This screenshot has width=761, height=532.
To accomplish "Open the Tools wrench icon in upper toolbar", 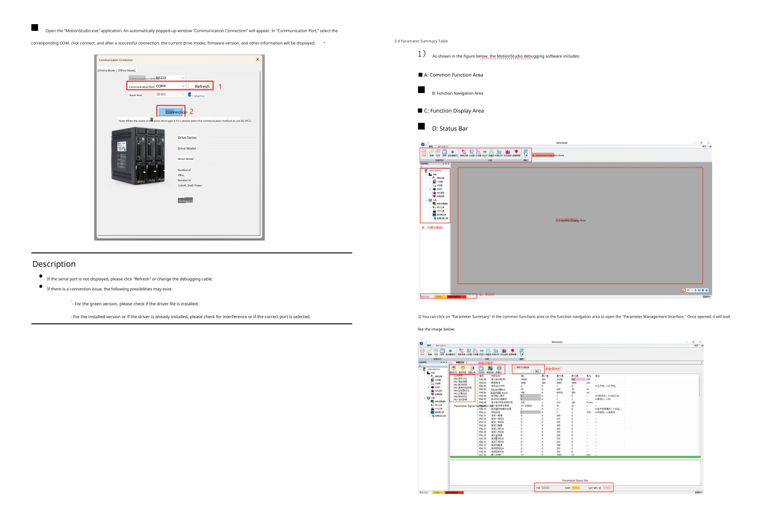I will pyautogui.click(x=526, y=152).
